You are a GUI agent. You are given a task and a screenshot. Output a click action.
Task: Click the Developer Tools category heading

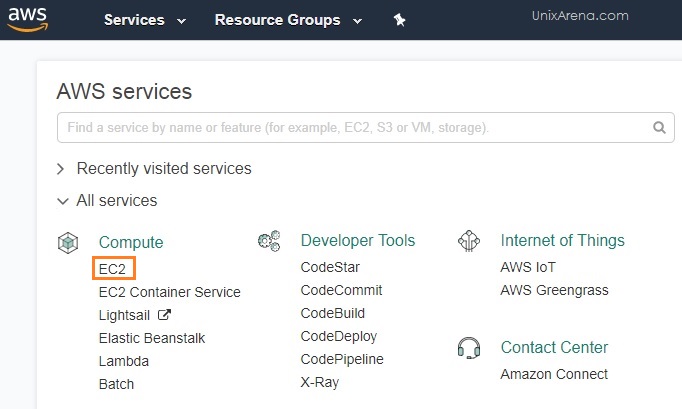tap(358, 241)
